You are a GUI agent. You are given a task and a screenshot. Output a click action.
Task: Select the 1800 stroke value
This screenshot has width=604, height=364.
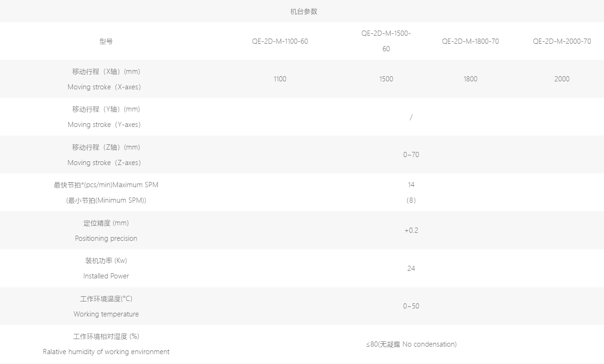pyautogui.click(x=470, y=79)
